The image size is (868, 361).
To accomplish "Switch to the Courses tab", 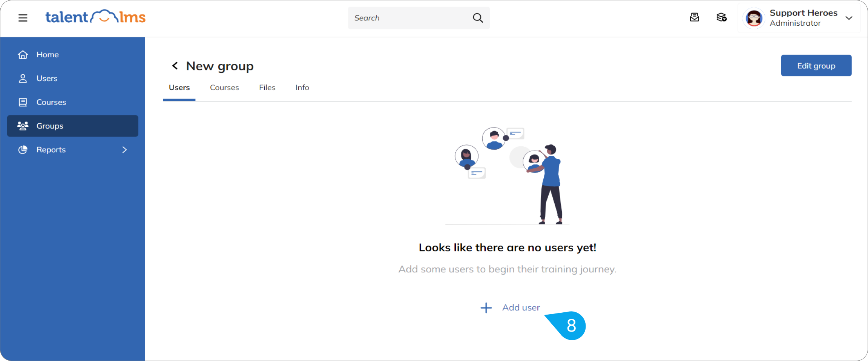I will [x=224, y=88].
